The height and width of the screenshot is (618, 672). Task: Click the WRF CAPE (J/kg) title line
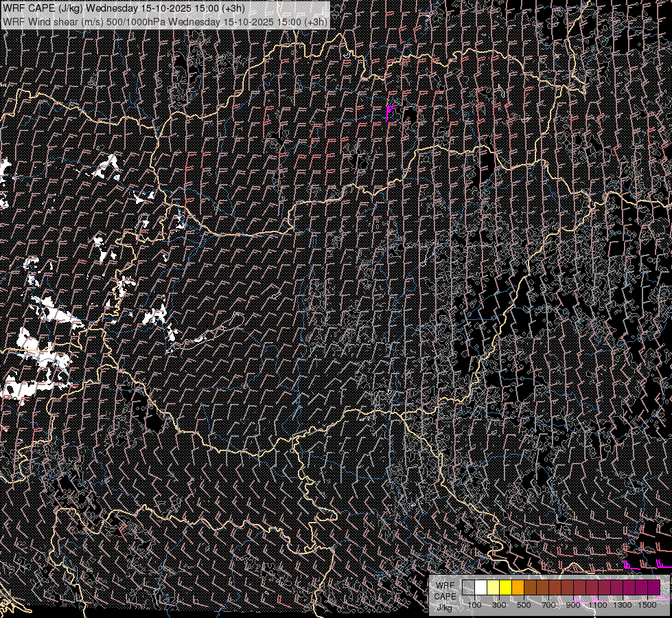pyautogui.click(x=124, y=8)
